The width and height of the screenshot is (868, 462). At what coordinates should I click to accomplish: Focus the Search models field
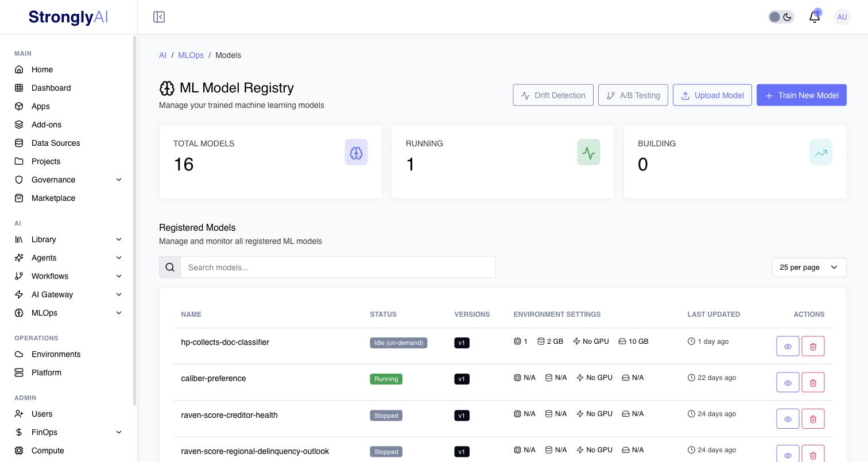[338, 267]
